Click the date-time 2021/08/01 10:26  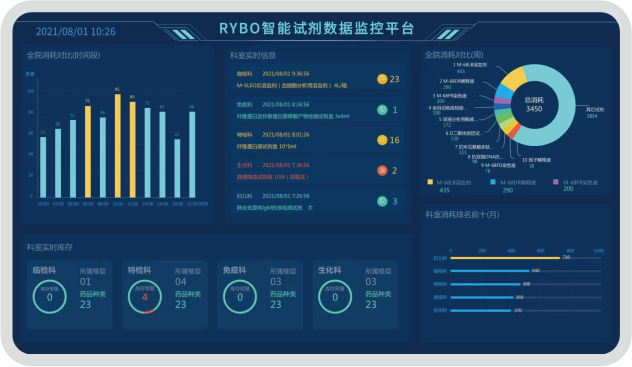[x=76, y=32]
